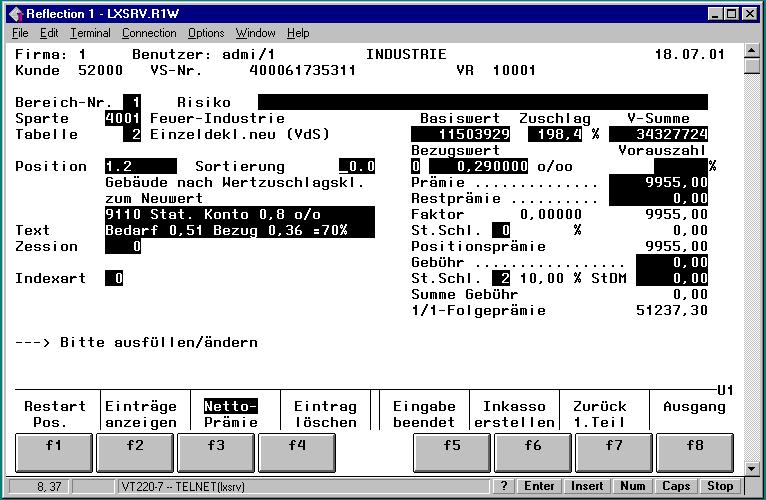Click the 1/1-Folgeprämie value 51237,30
766x500 pixels.
tap(672, 310)
